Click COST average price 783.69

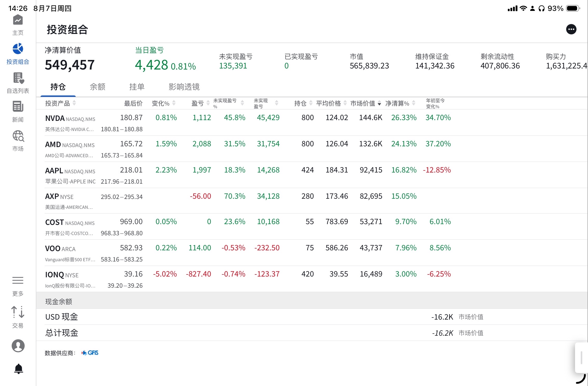337,222
